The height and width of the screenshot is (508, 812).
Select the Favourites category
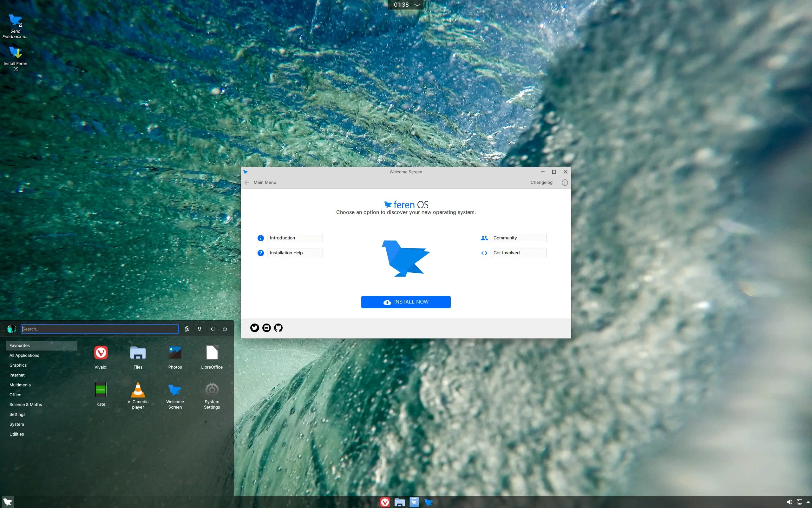[x=41, y=345]
